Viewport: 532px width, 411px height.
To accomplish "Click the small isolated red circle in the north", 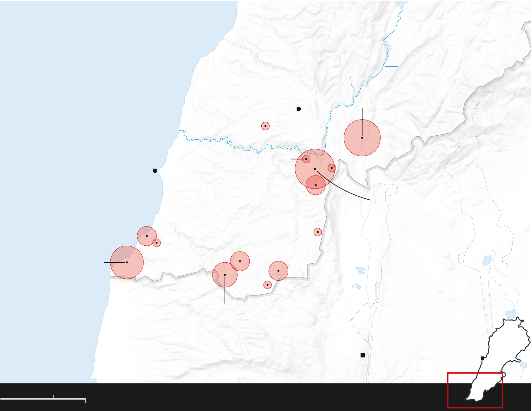I will [x=265, y=126].
